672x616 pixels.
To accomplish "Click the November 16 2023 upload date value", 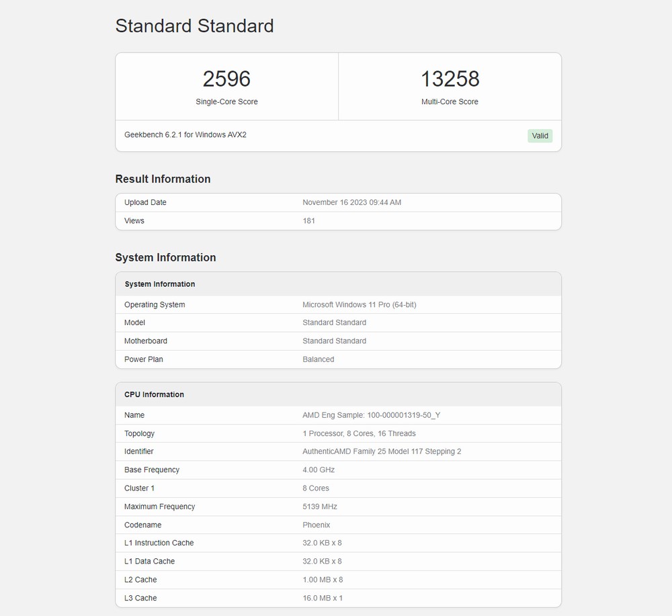I will (x=351, y=202).
